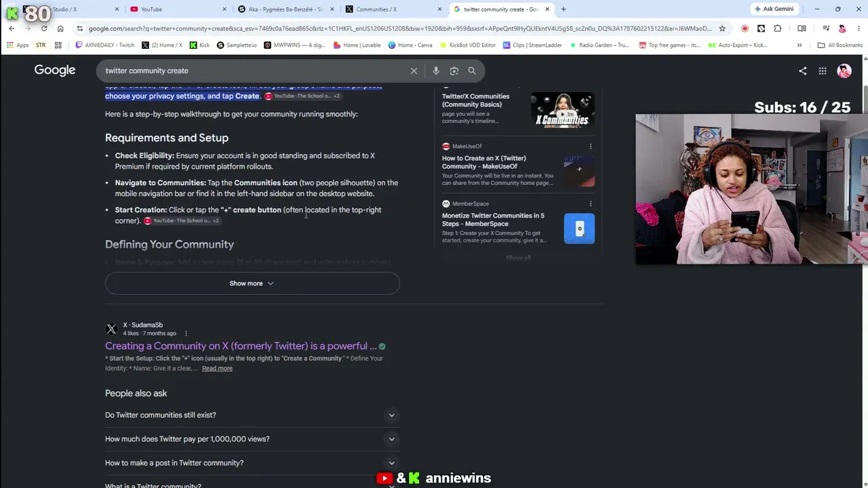Open the Auto-Export Kick bookmark
The width and height of the screenshot is (868, 488).
coord(737,45)
